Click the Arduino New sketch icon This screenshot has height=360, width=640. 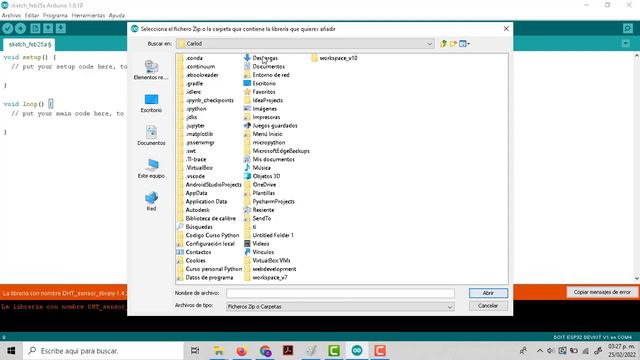(35, 28)
